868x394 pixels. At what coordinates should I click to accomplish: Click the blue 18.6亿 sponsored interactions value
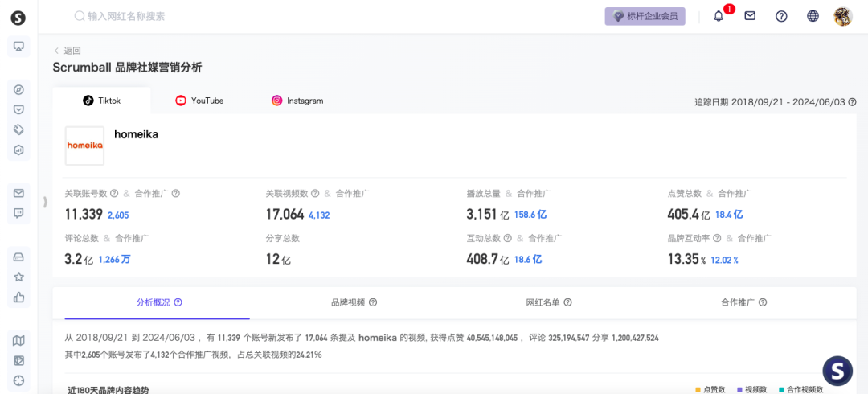coord(528,260)
